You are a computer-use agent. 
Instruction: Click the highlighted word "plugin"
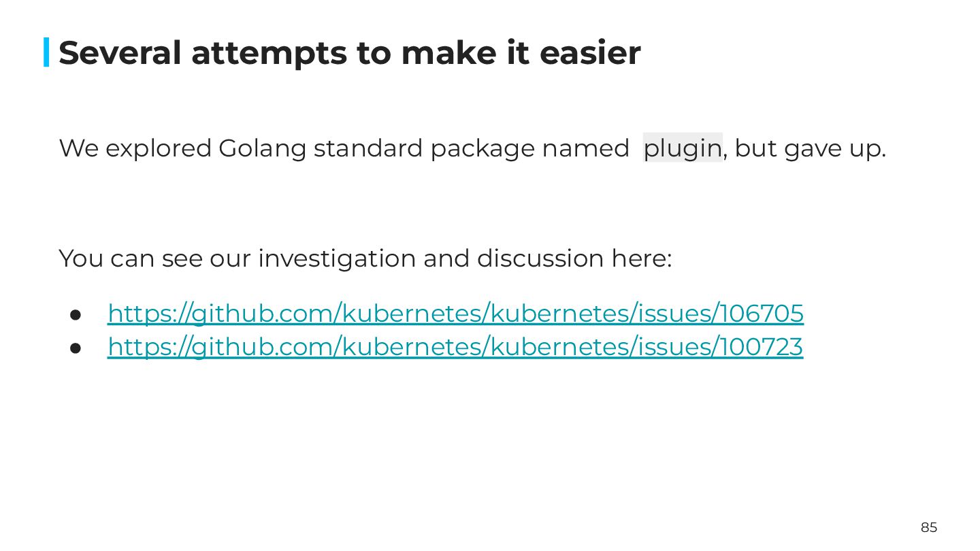click(682, 148)
